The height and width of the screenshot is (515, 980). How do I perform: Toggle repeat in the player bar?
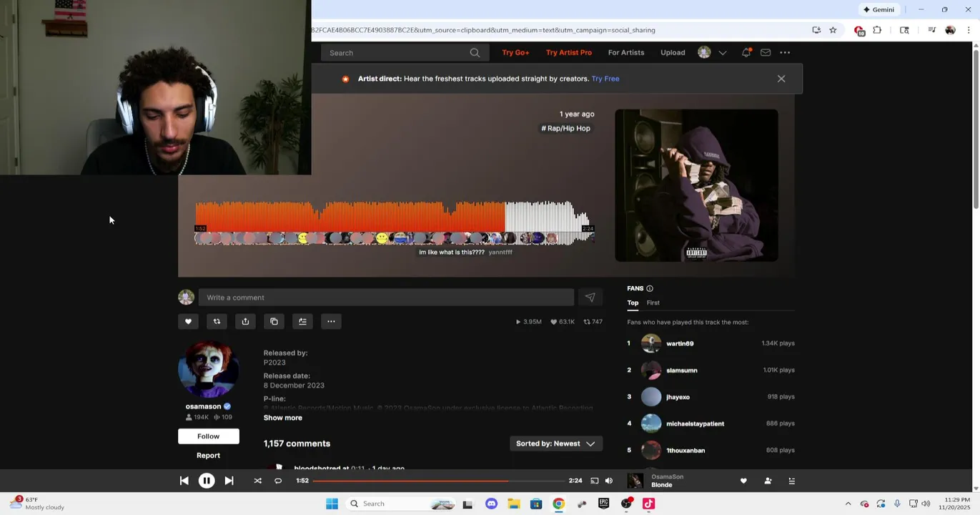click(x=278, y=481)
